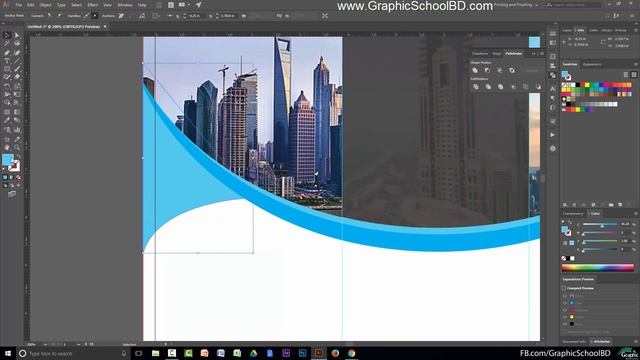
Task: Select the Magic Wand tool
Action: pos(7,44)
